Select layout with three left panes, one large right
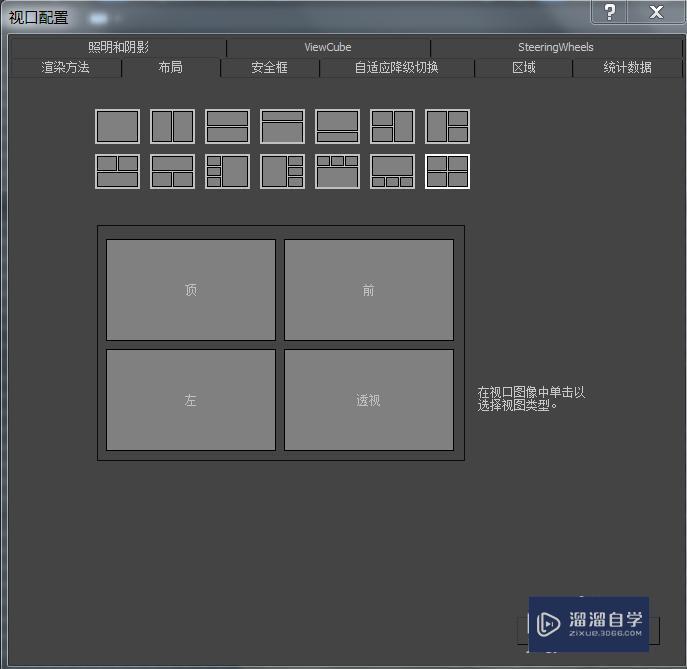The height and width of the screenshot is (669, 687). [x=227, y=171]
